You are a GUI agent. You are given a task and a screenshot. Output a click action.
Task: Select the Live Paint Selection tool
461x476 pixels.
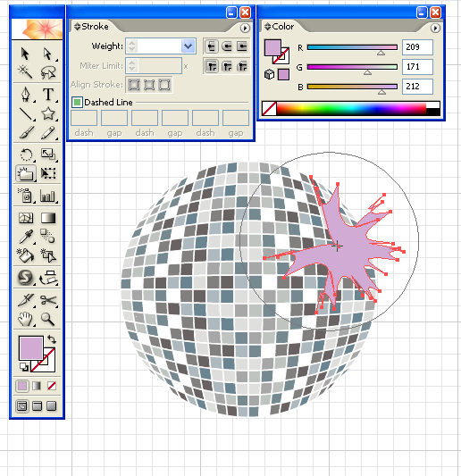pyautogui.click(x=47, y=255)
